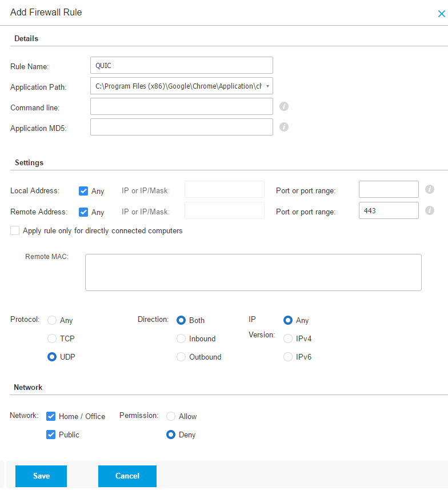Image resolution: width=448 pixels, height=490 pixels.
Task: Click info icon next to local port range
Action: [x=430, y=189]
